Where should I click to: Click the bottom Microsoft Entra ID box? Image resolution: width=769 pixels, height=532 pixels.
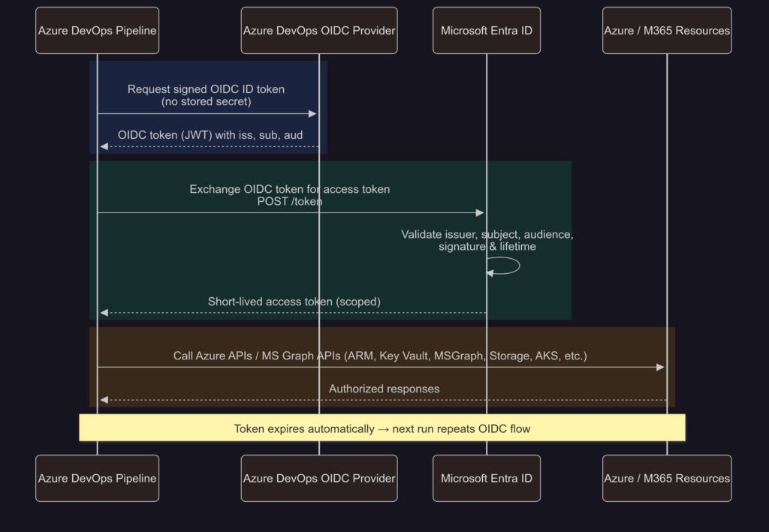click(487, 478)
